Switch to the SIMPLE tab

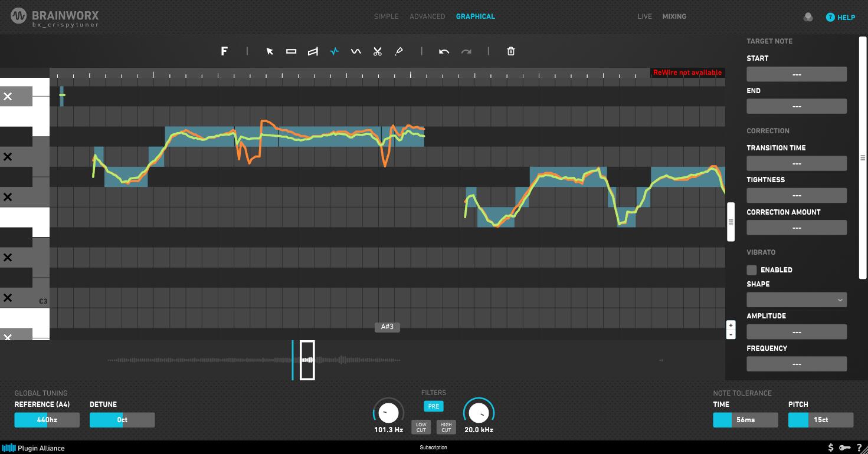point(386,17)
